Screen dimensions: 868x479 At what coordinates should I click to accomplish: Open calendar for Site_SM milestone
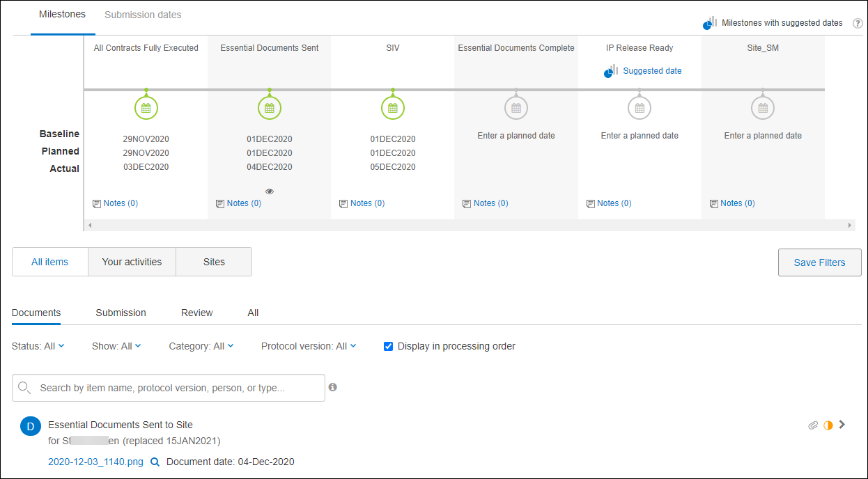pos(763,108)
